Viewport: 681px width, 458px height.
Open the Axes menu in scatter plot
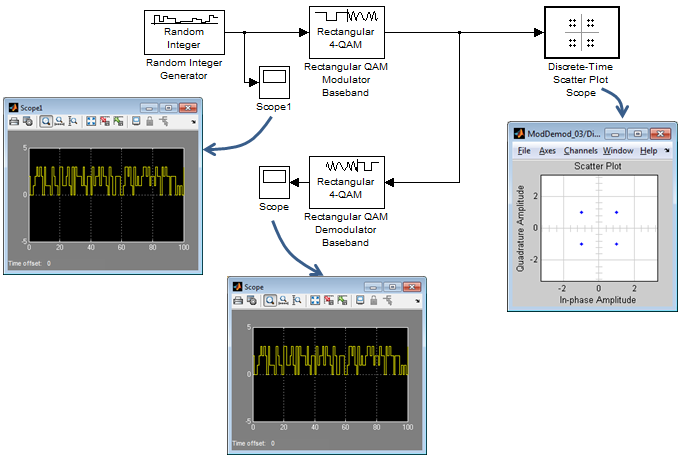click(x=547, y=151)
